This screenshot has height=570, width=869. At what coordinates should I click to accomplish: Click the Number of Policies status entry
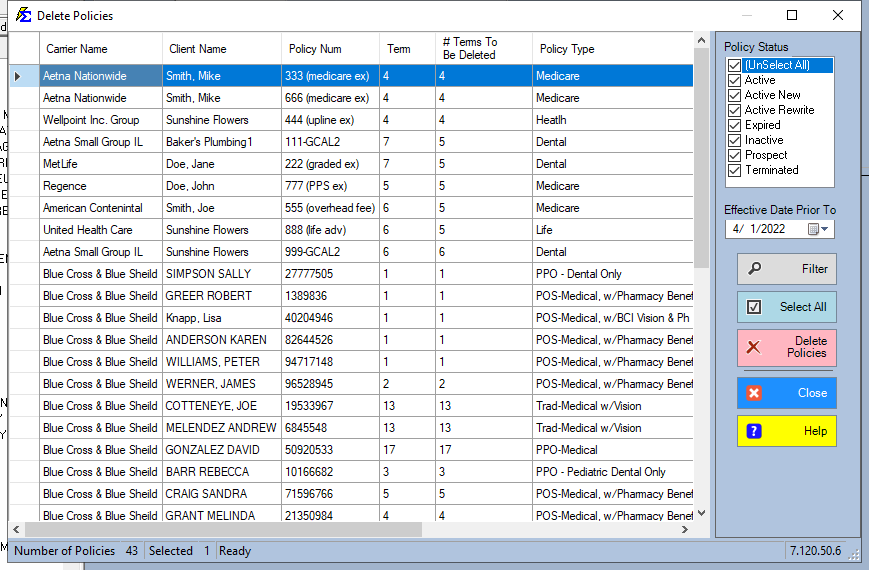click(76, 551)
